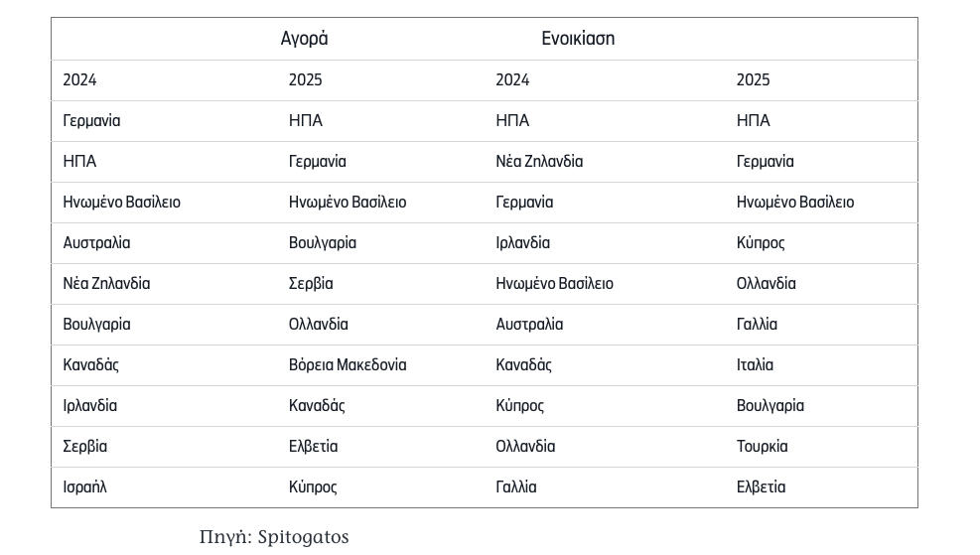This screenshot has height=555, width=980.
Task: Select the Βόρεια Μακεδονία cell
Action: 348,365
